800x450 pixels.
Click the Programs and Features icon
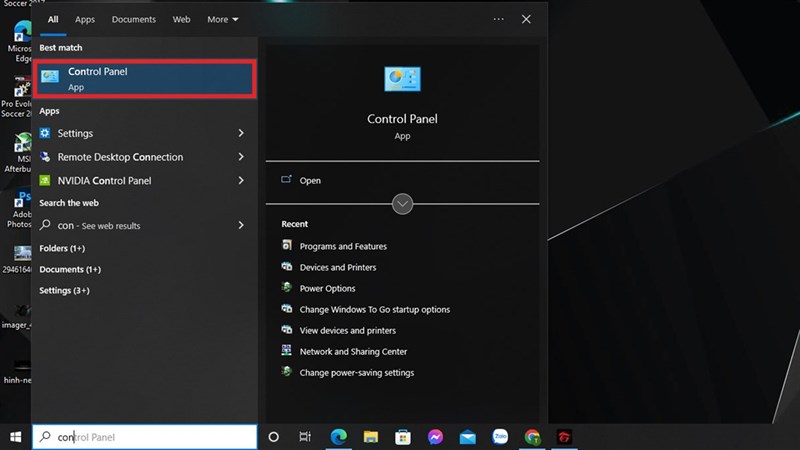[287, 245]
